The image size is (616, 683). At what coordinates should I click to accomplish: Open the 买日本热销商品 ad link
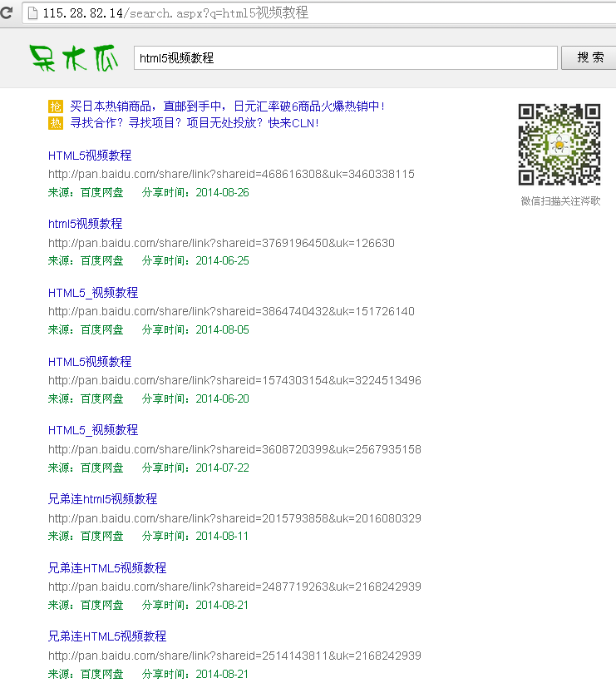pyautogui.click(x=227, y=106)
